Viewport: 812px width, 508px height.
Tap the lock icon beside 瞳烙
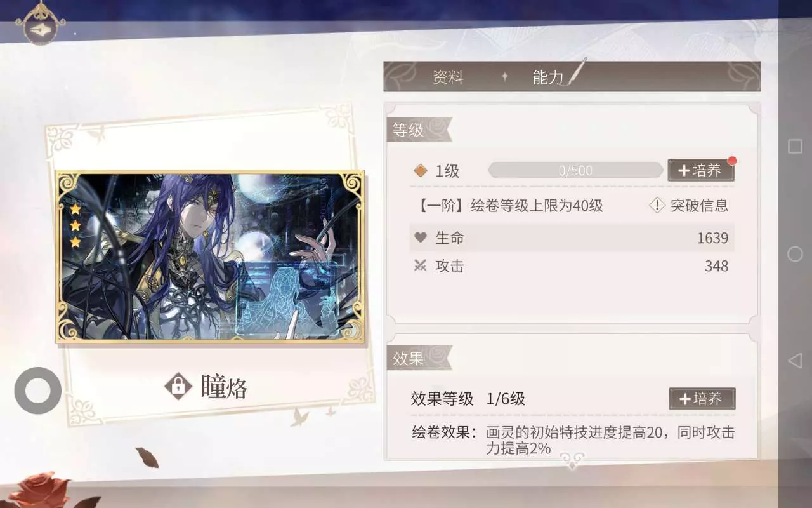pos(178,385)
